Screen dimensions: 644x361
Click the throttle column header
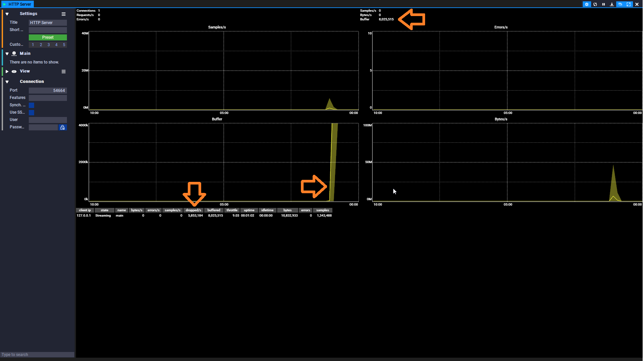pyautogui.click(x=232, y=211)
